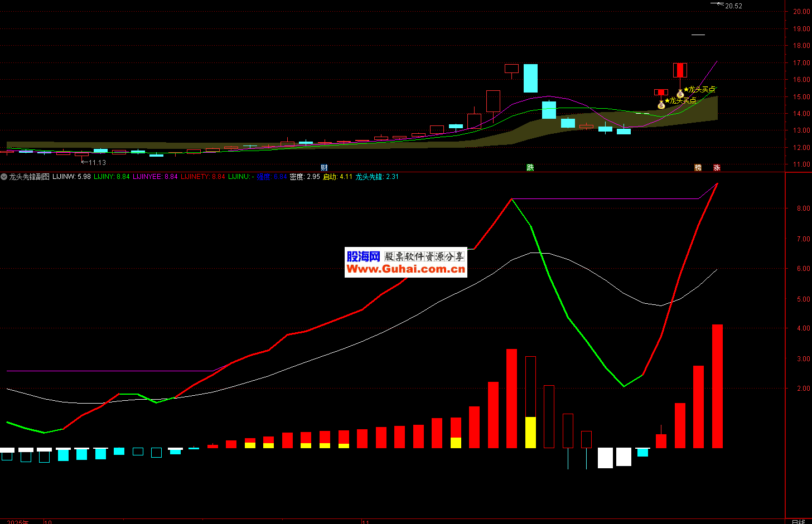812x524 pixels.
Task: Click the 6.00 indicator axis label
Action: pos(804,269)
